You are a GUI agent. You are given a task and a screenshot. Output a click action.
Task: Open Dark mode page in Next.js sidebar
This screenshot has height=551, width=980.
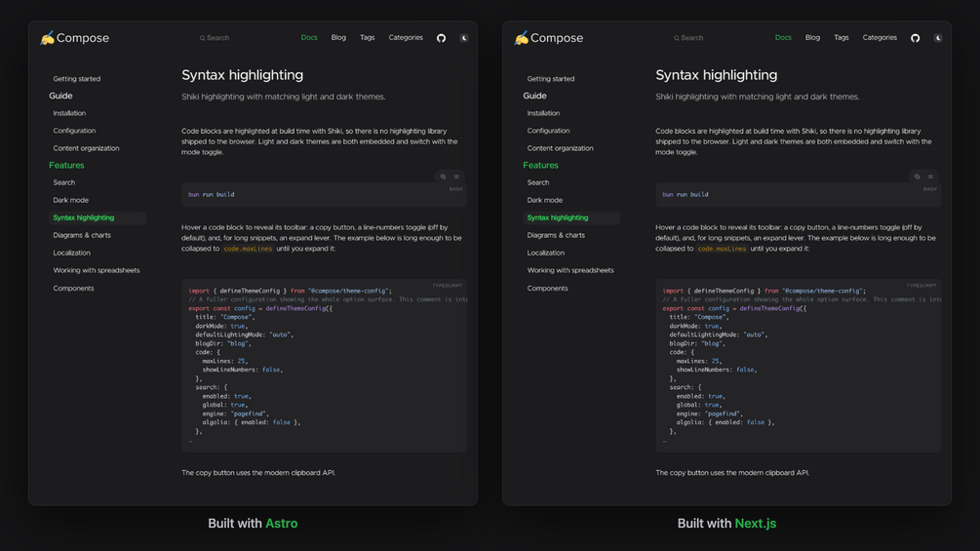pyautogui.click(x=544, y=200)
